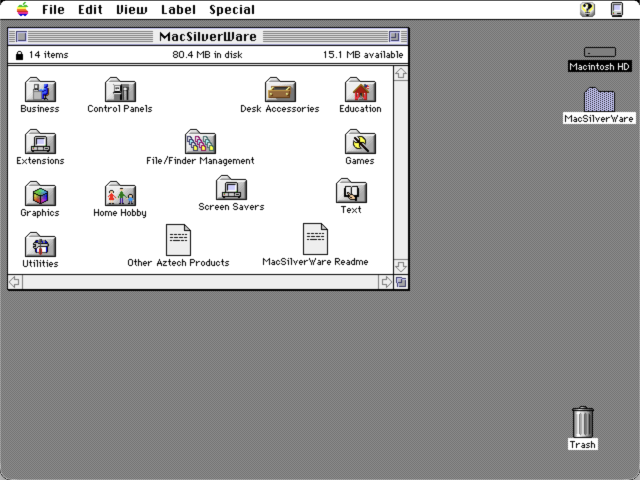Open the Edit menu
The height and width of the screenshot is (480, 640).
point(90,9)
